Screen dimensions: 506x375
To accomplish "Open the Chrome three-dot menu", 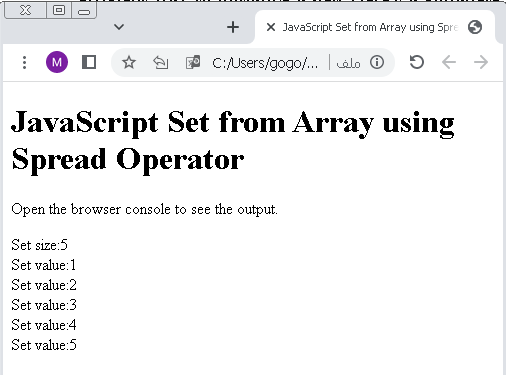I will click(24, 62).
